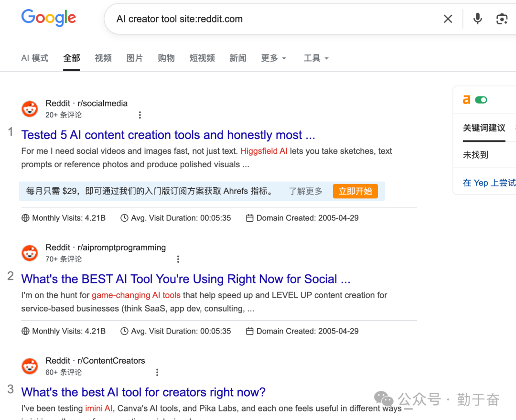The image size is (516, 420).
Task: Select the 关键词建议 sidebar tab
Action: [x=484, y=128]
